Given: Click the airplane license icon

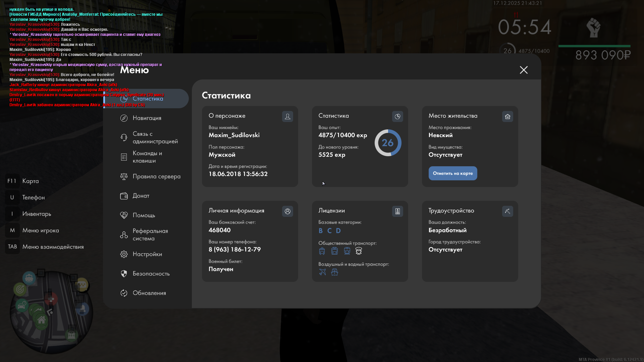Looking at the screenshot, I should coord(322,272).
